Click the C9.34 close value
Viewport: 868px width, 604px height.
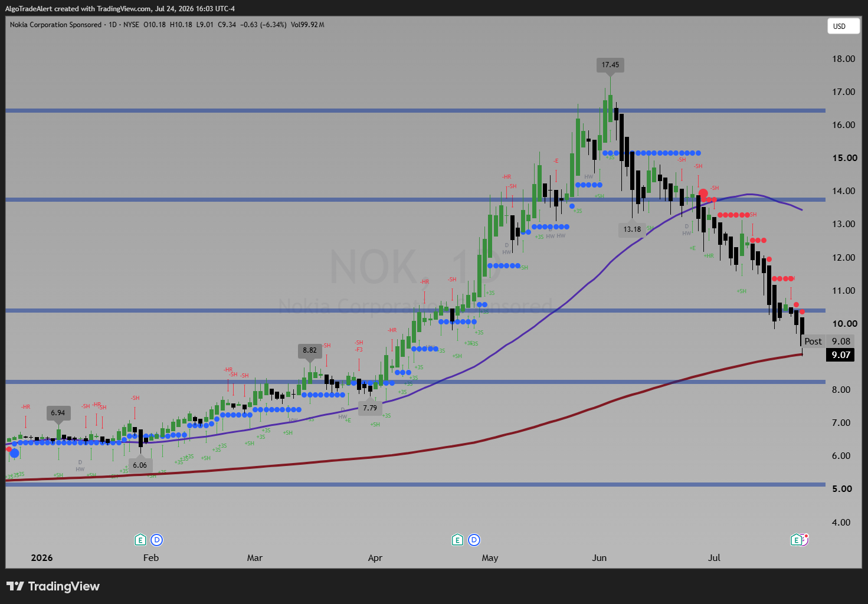(x=227, y=25)
